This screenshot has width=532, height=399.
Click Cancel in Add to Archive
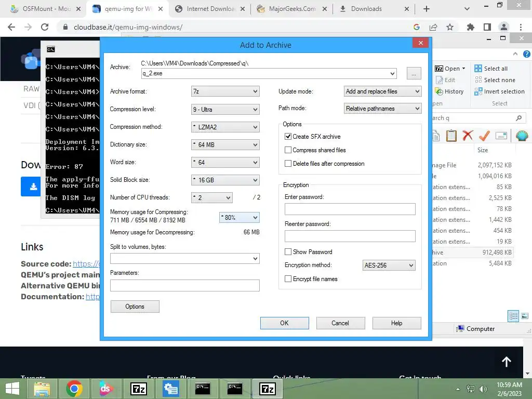point(340,323)
